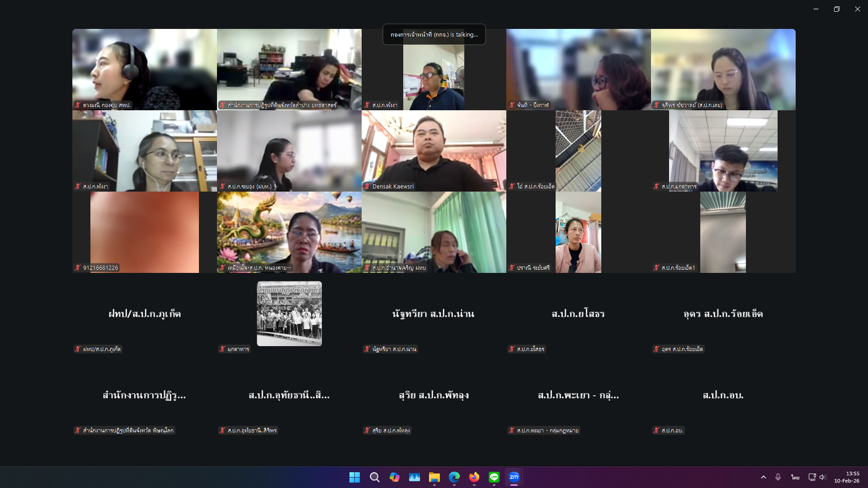Open Zoom from the taskbar
The height and width of the screenshot is (488, 868).
[513, 477]
